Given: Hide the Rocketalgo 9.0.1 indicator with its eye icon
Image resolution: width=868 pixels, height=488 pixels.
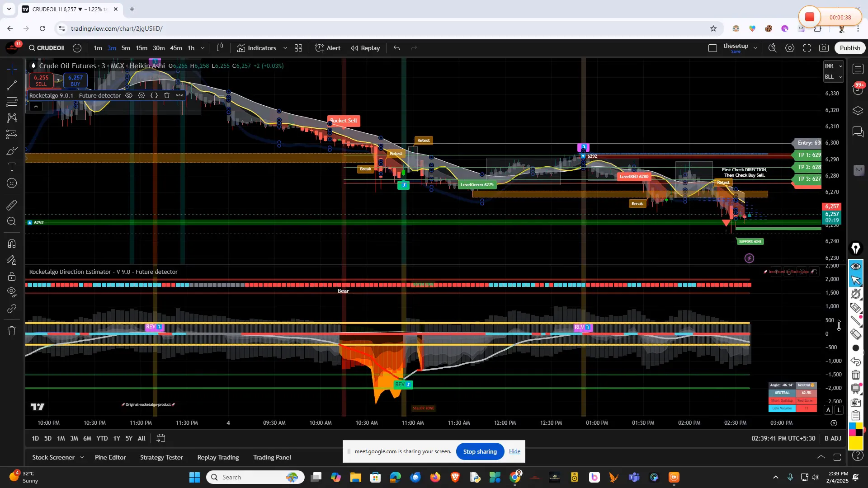Looking at the screenshot, I should click(x=129, y=95).
